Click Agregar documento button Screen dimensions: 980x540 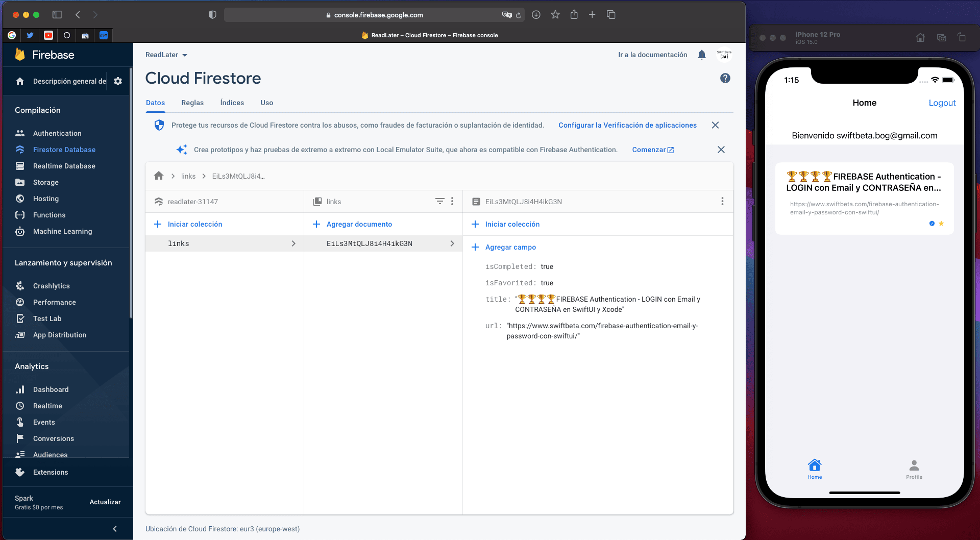(352, 224)
